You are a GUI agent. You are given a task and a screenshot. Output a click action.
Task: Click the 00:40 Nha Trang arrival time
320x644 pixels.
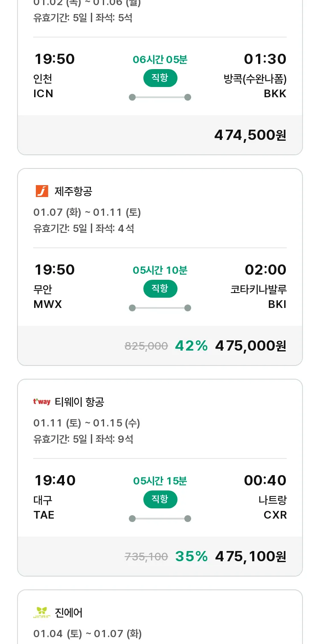tap(265, 481)
